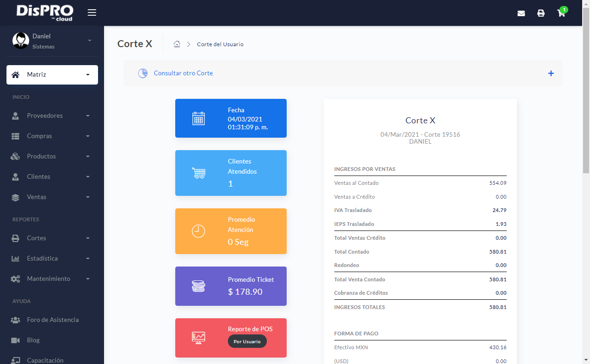Toggle the hamburger menu next to DisPRO logo
Screen dimensions: 590x364
92,12
